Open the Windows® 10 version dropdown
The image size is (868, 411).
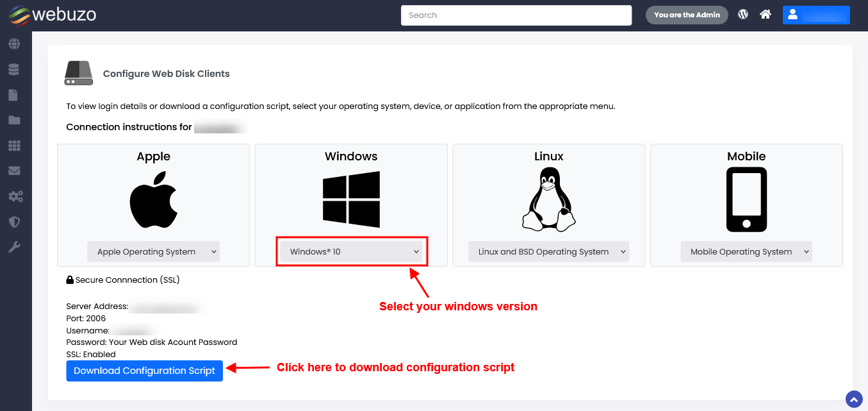(352, 251)
